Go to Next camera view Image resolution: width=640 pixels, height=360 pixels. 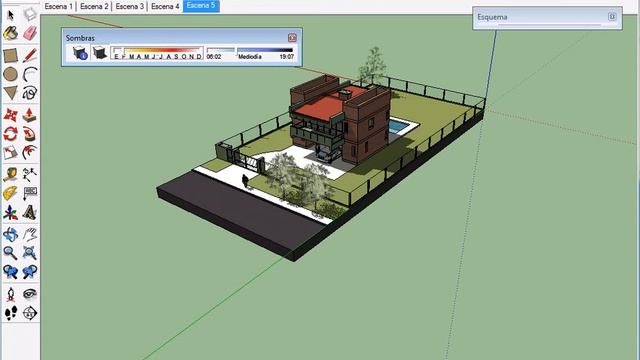[30, 272]
